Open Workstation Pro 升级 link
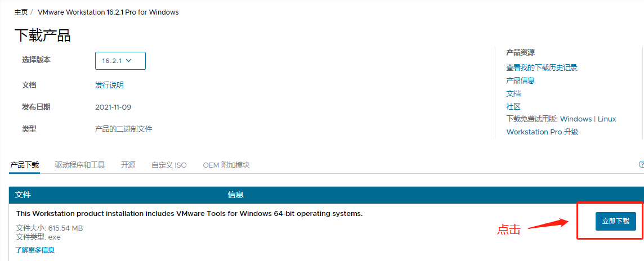This screenshot has height=261, width=644. click(542, 132)
